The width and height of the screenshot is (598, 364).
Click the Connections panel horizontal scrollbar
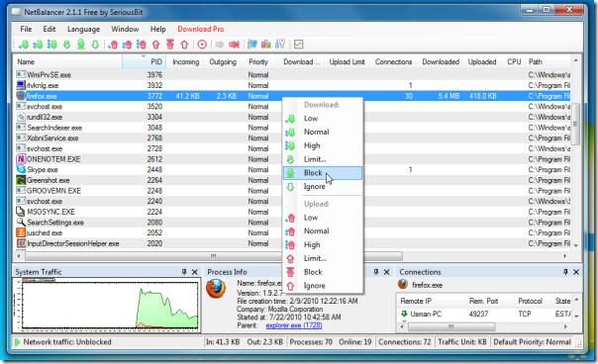point(451,326)
